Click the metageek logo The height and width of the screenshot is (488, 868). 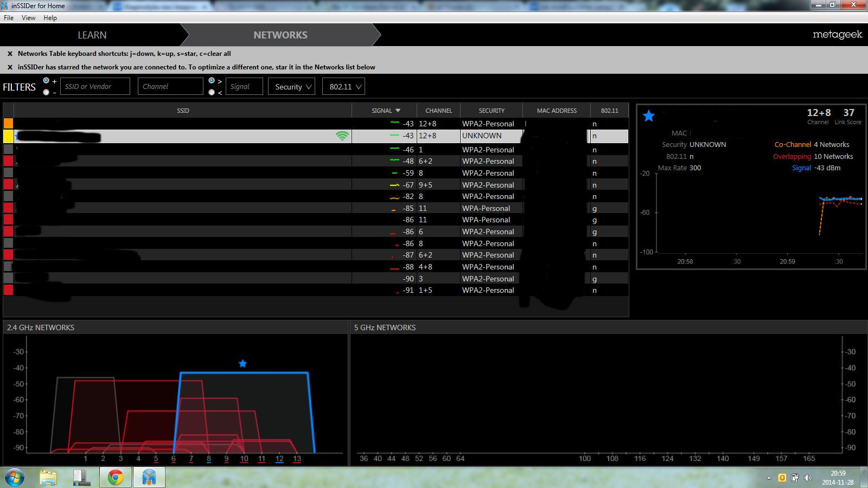pyautogui.click(x=837, y=35)
